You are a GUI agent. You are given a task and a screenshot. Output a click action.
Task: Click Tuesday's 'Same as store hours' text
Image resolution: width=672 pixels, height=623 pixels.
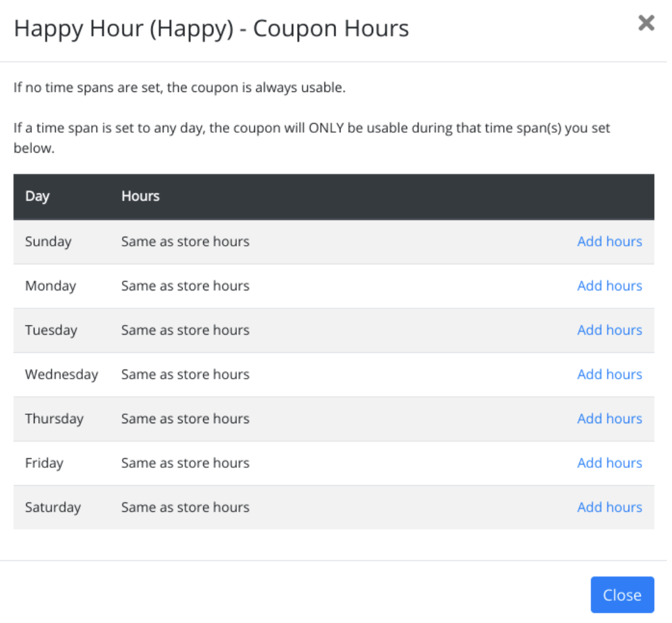coord(185,330)
